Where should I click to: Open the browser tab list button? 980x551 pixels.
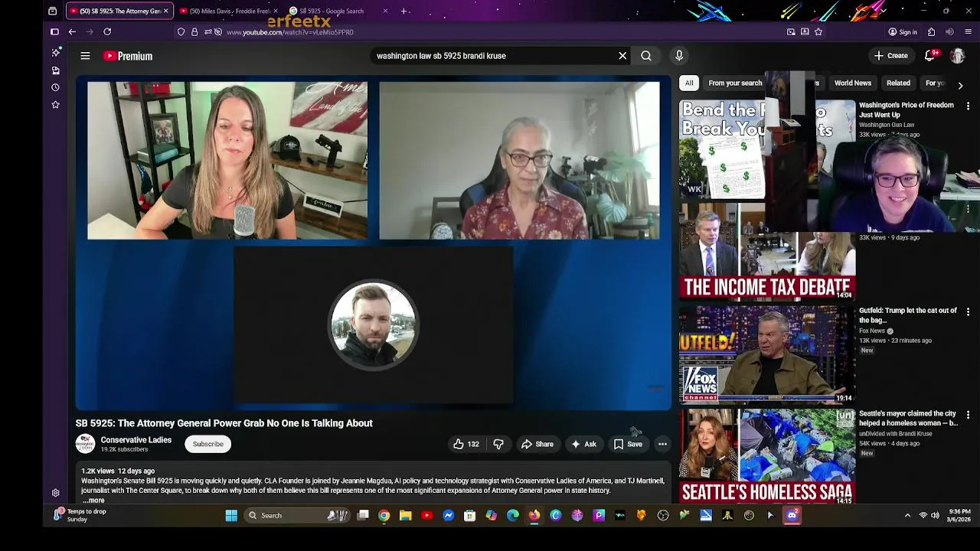click(52, 11)
